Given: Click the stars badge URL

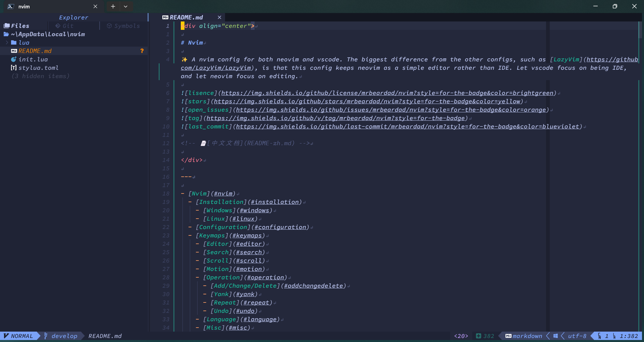Looking at the screenshot, I should coord(367,101).
